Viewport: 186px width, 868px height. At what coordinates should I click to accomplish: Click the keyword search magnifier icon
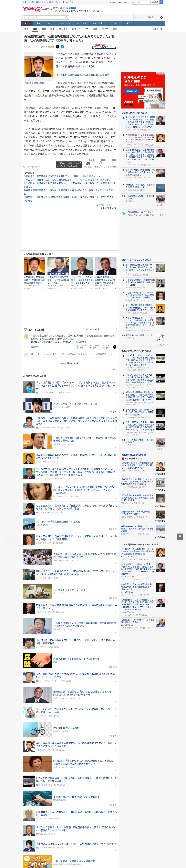(66, 17)
